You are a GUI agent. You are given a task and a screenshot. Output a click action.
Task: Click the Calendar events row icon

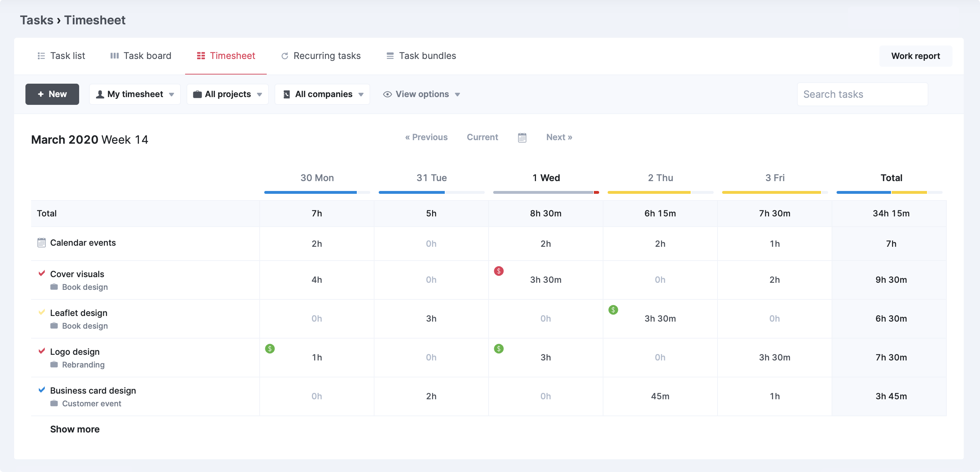click(x=41, y=243)
